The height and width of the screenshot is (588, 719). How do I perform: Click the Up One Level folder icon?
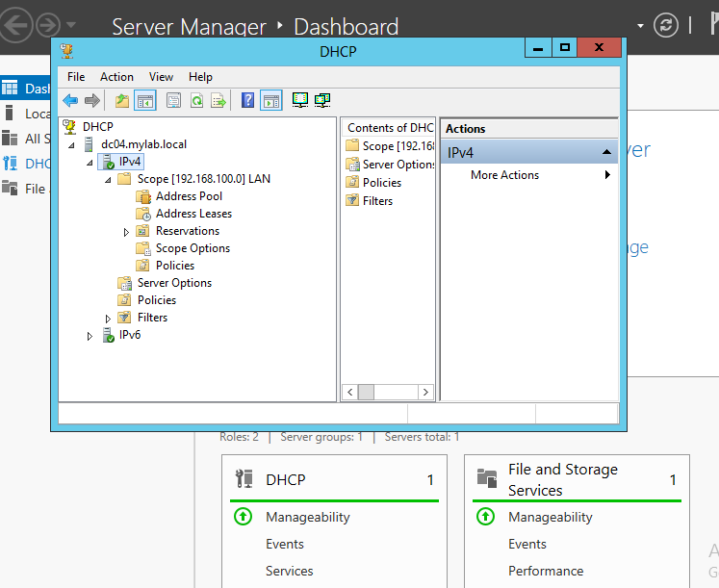121,100
